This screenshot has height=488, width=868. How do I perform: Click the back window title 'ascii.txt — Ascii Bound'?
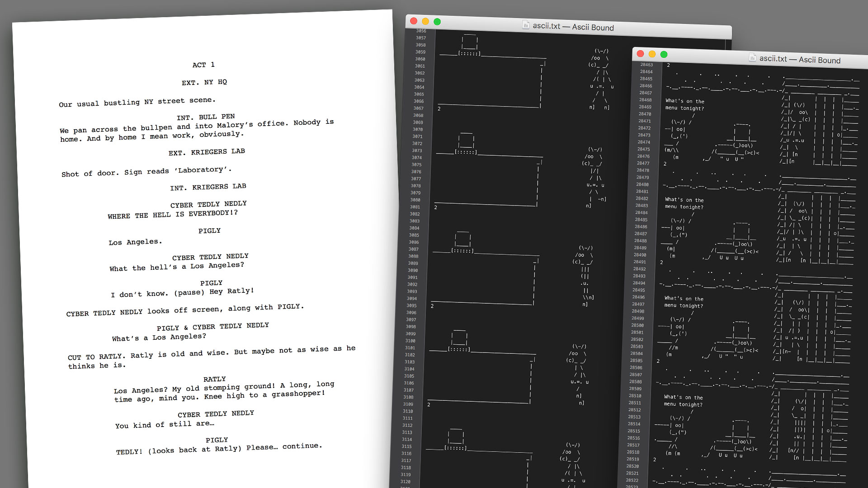(573, 27)
